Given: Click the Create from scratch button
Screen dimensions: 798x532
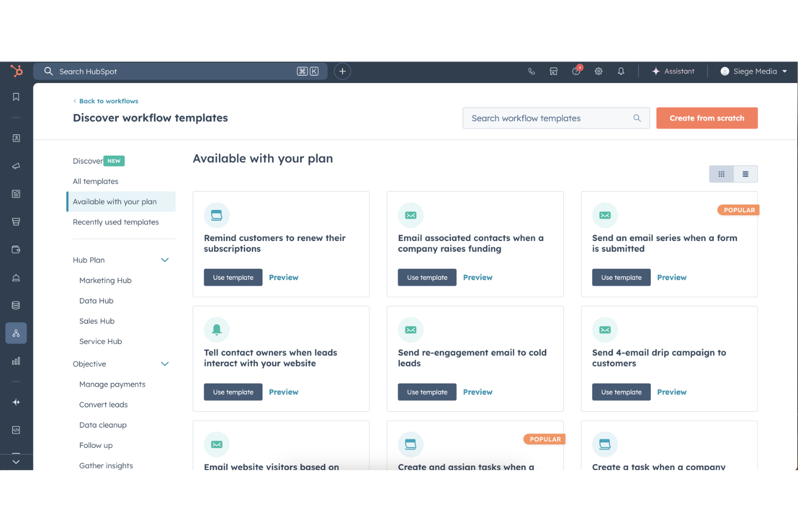Looking at the screenshot, I should point(707,118).
